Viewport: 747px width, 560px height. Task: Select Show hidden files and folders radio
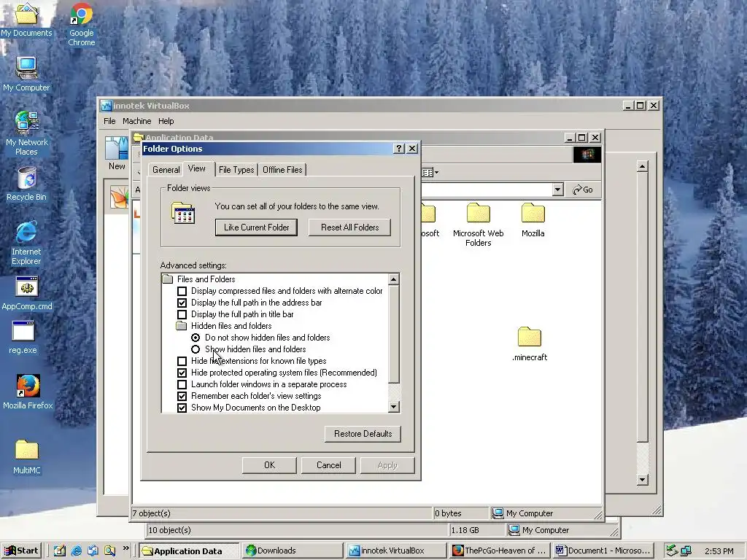(196, 349)
